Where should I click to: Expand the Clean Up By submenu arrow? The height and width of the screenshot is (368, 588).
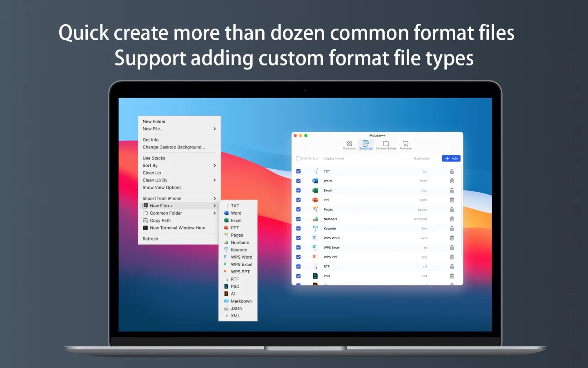click(x=215, y=180)
